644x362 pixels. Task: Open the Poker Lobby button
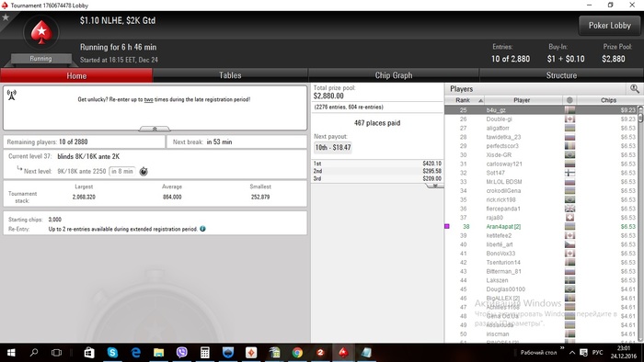pyautogui.click(x=609, y=26)
